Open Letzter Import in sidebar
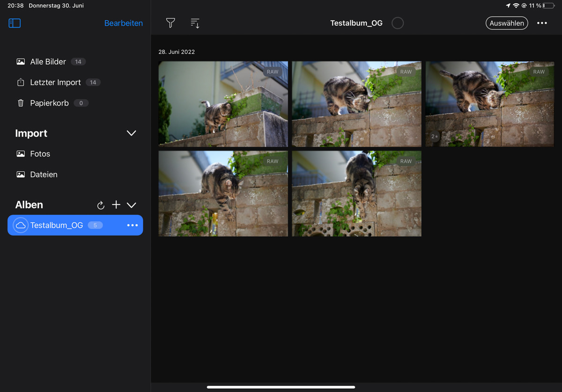This screenshot has height=392, width=562. click(x=55, y=82)
